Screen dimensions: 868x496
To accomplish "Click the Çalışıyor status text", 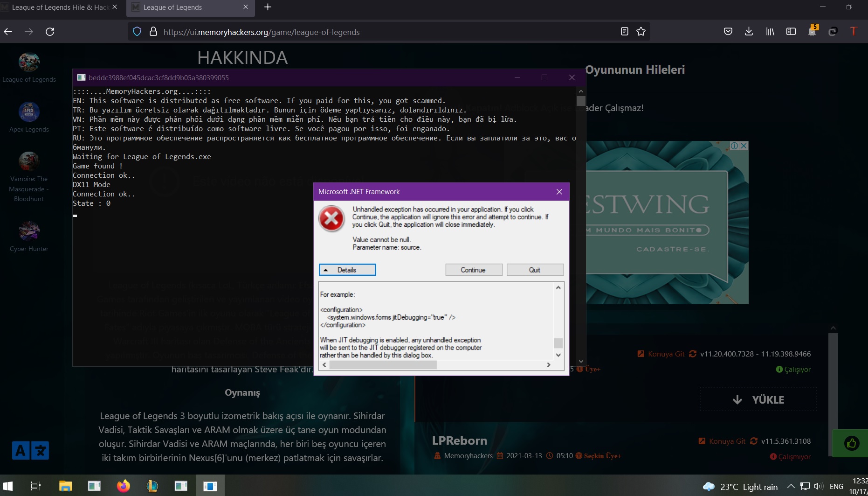I will (797, 369).
